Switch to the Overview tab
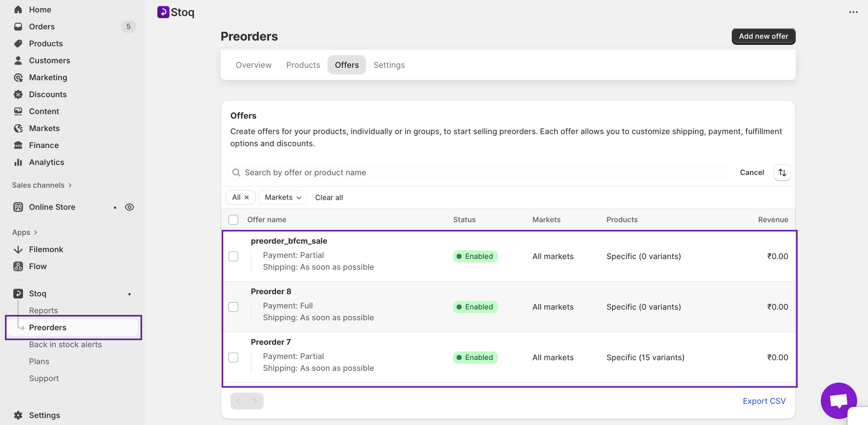868x425 pixels. [253, 65]
